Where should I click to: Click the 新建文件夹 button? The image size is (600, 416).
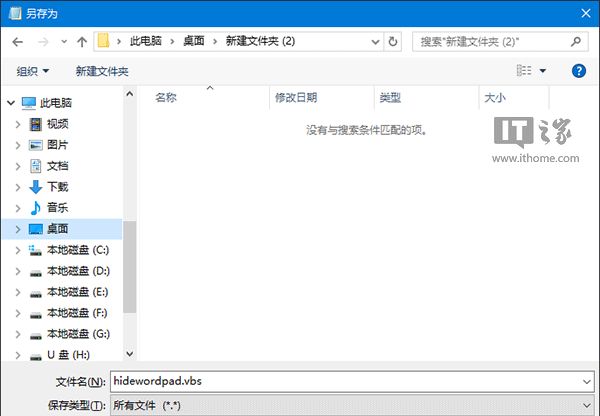point(102,71)
